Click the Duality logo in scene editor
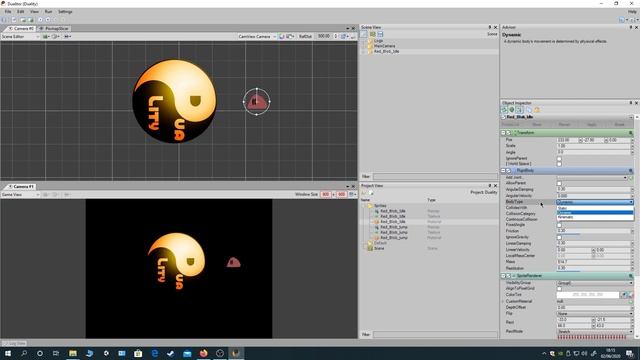 click(175, 101)
